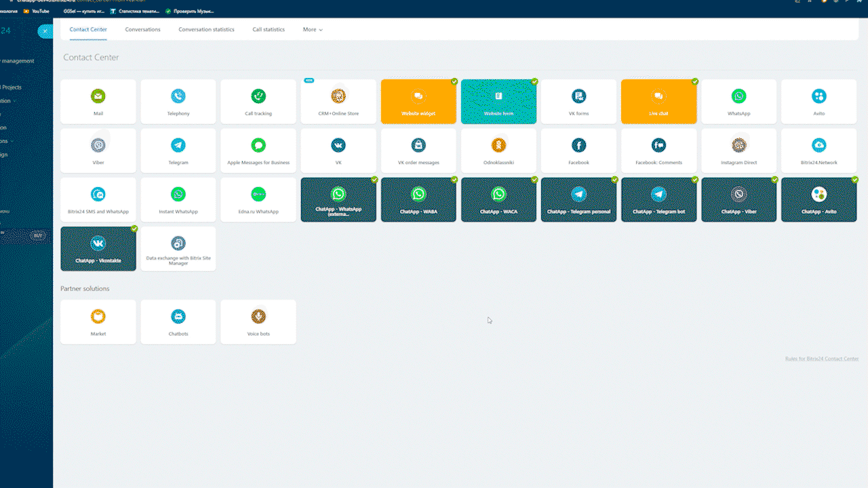This screenshot has height=488, width=868.
Task: Open the Статистика bookmark
Action: click(135, 11)
